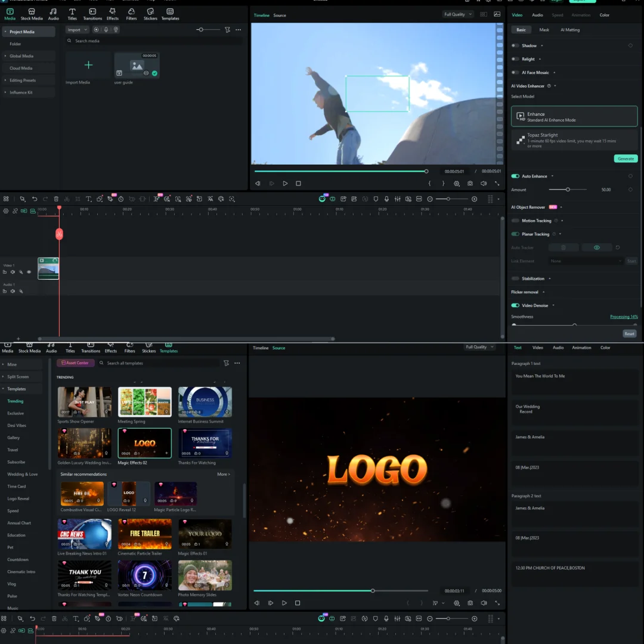Image resolution: width=644 pixels, height=644 pixels.
Task: Open the Import dropdown
Action: 76,30
